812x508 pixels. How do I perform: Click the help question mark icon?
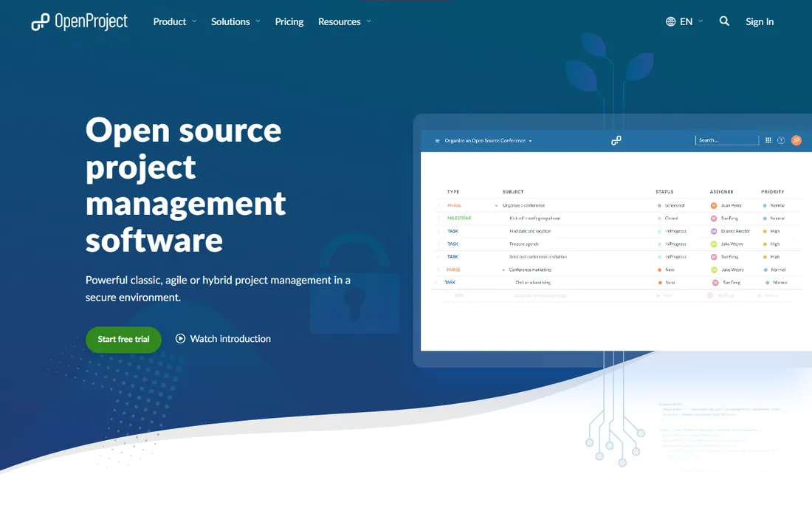pyautogui.click(x=781, y=140)
